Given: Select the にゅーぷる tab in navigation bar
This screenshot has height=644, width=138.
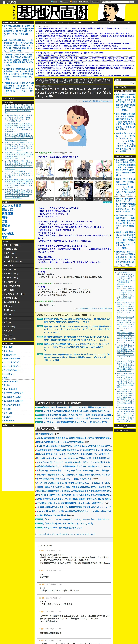Looking at the screenshot, I should (111, 23).
